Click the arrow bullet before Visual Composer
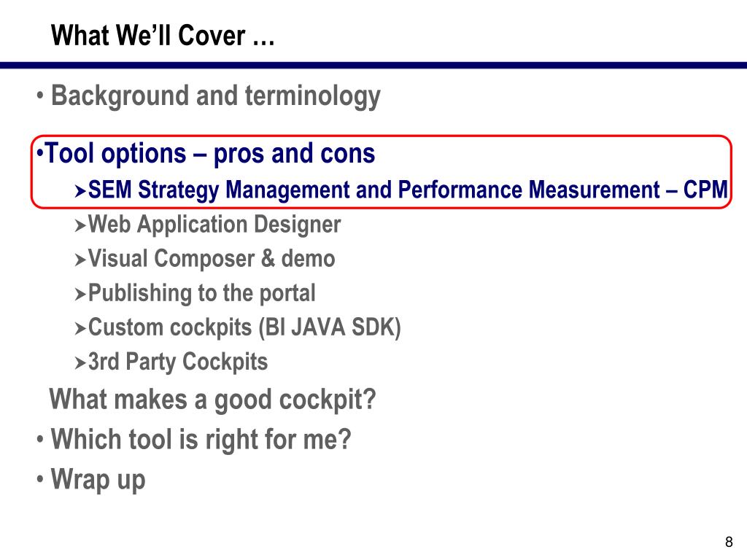Screen dimensions: 747x560 [x=80, y=260]
